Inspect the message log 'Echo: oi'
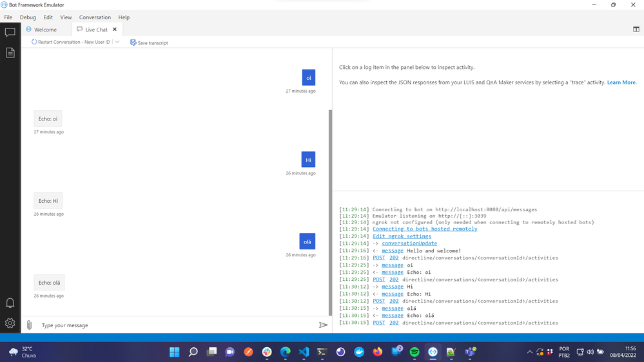 pos(393,272)
